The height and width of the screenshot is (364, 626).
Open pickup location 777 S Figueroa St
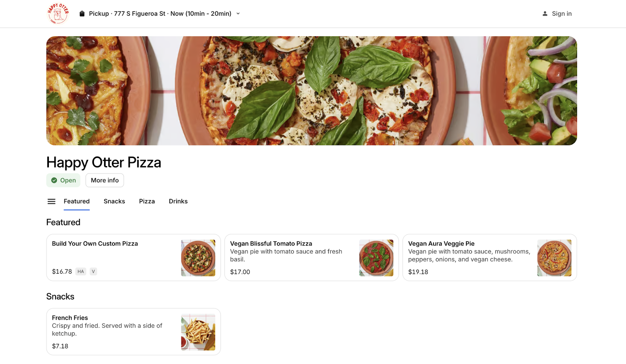click(139, 14)
